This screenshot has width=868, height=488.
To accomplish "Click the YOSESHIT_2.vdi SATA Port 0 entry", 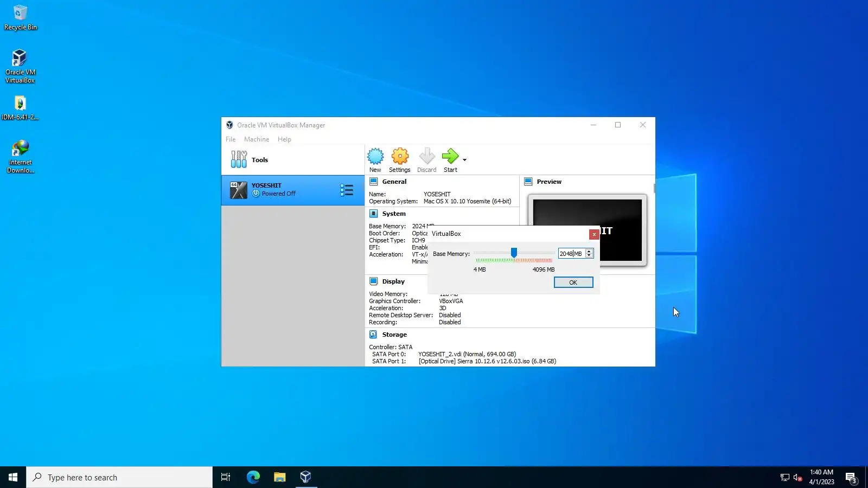I will pos(467,354).
